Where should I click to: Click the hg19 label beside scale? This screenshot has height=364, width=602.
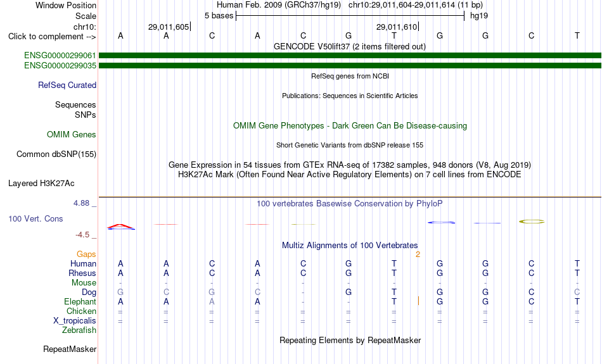(x=479, y=16)
